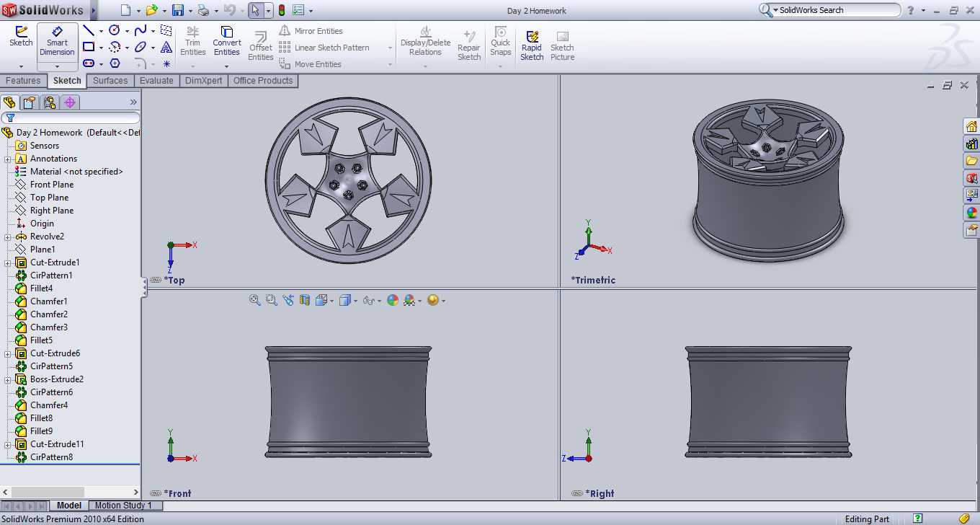Click the Help question mark button
Image resolution: width=980 pixels, height=525 pixels.
tap(911, 10)
